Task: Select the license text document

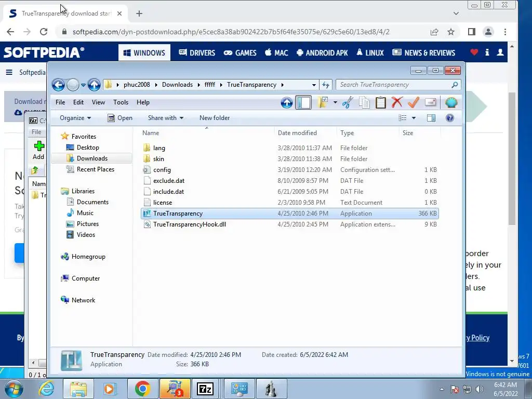Action: [x=290, y=203]
